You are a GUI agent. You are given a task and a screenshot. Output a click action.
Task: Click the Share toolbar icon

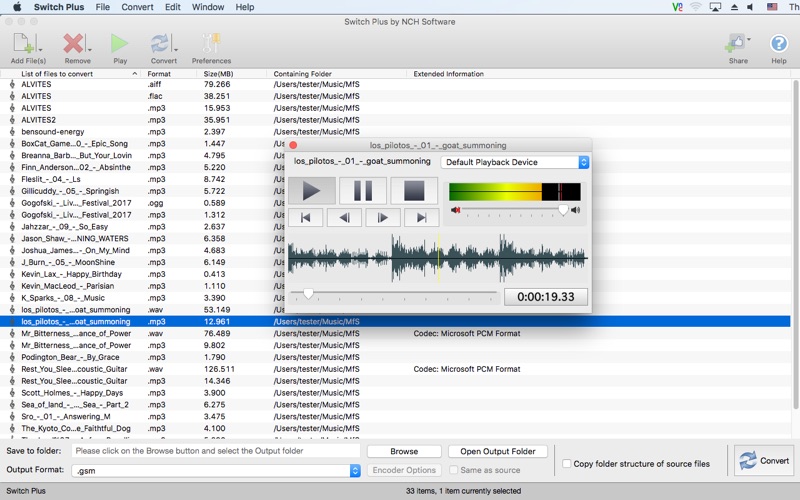tap(737, 44)
